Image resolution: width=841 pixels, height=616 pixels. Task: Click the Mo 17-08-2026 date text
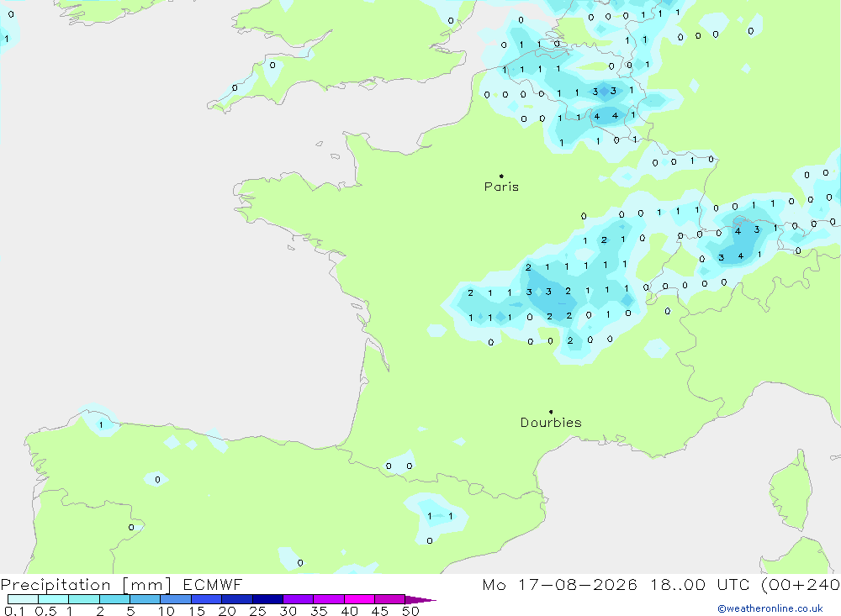tap(559, 585)
